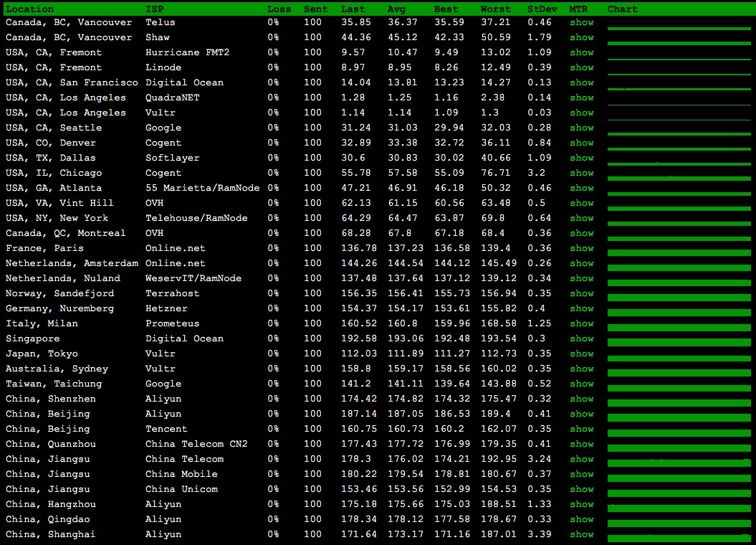Select 'Taiwan, Taichung' location text
The width and height of the screenshot is (756, 545).
(x=54, y=384)
